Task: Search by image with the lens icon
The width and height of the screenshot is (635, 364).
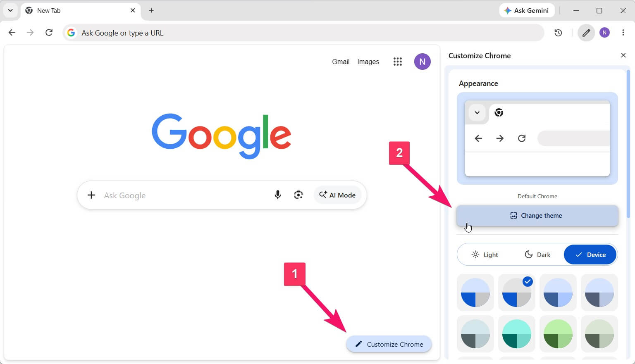Action: pos(298,195)
